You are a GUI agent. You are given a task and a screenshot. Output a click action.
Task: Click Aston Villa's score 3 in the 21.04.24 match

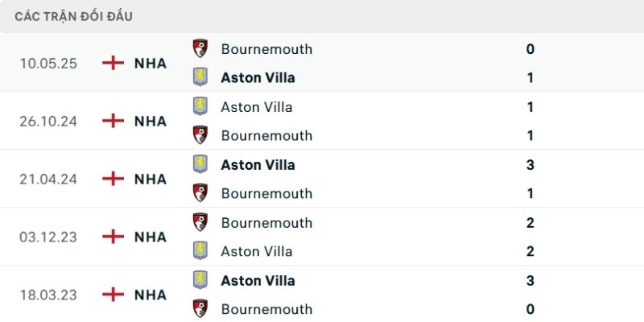point(530,164)
